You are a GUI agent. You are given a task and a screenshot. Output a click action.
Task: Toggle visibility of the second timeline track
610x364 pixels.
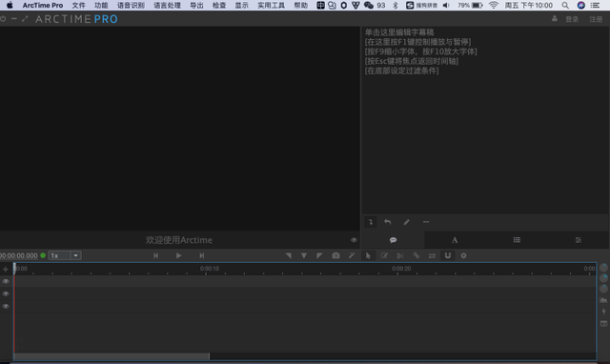(x=6, y=293)
